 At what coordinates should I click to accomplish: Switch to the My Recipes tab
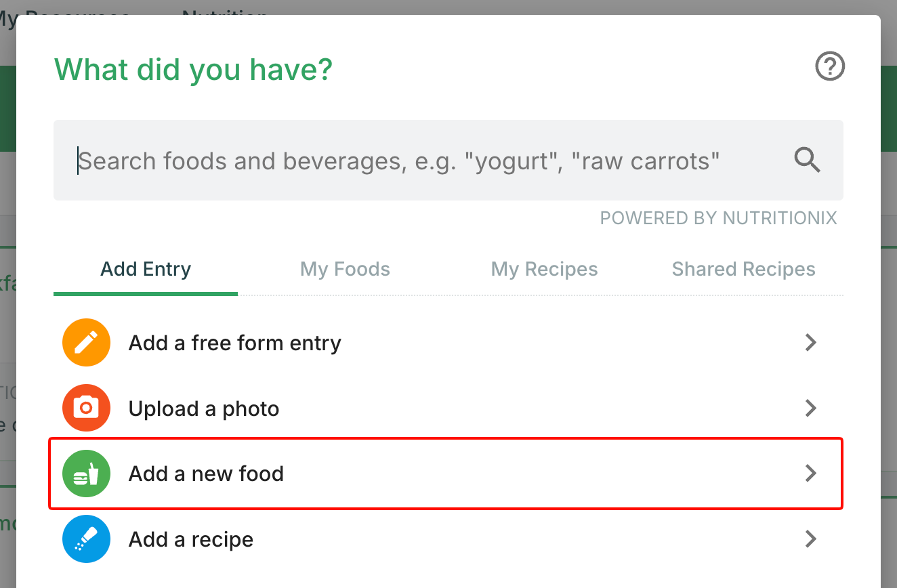(544, 270)
